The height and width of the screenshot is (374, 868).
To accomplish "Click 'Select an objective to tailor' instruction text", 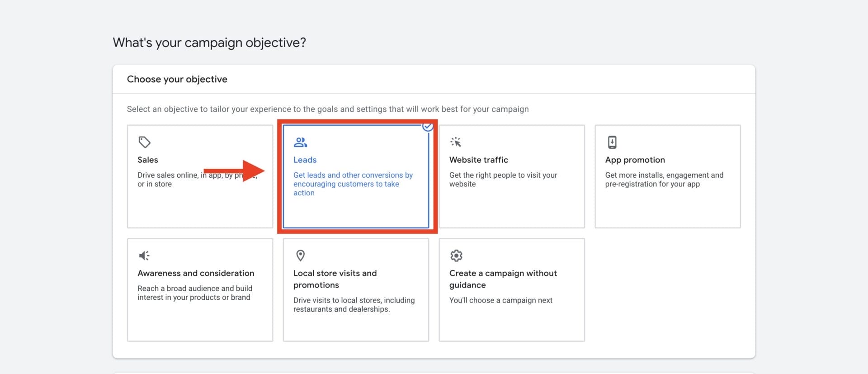I will (x=328, y=109).
